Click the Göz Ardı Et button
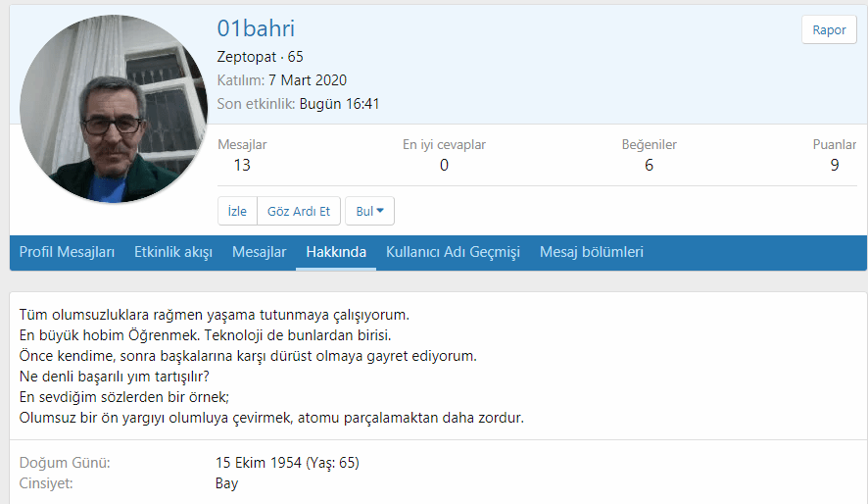Screen dimensions: 868x504 299,211
